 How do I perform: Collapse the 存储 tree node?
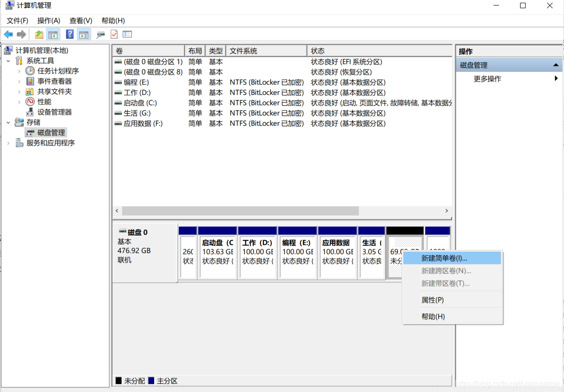(x=8, y=122)
